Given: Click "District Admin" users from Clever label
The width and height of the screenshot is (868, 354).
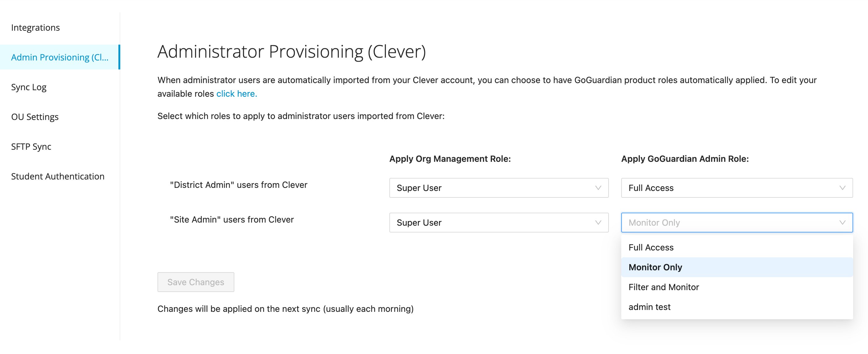Looking at the screenshot, I should [x=239, y=184].
